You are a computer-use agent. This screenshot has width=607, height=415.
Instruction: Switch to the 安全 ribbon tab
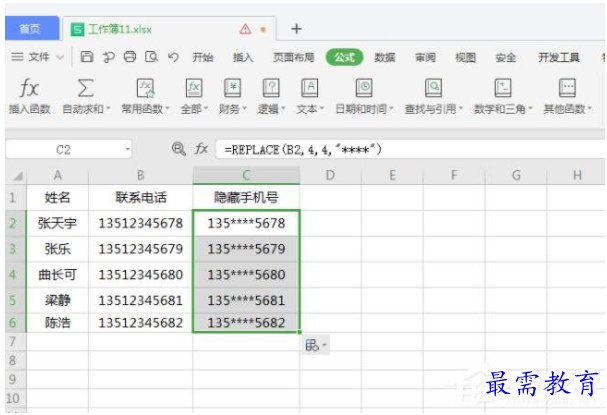(506, 57)
